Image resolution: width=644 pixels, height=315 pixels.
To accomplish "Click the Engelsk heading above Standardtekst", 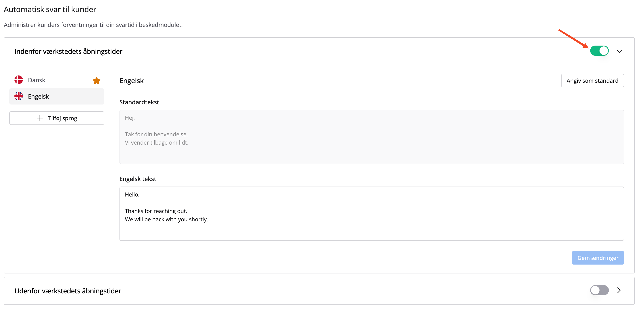I will tap(132, 81).
